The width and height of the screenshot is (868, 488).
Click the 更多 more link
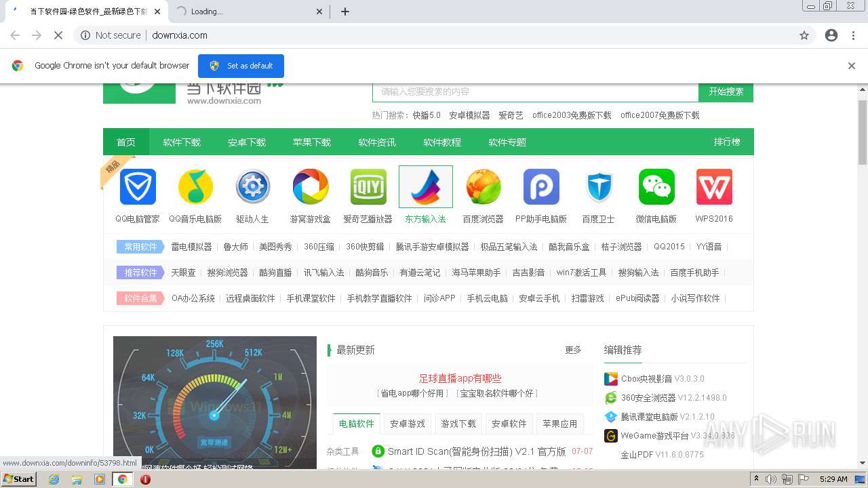pyautogui.click(x=574, y=350)
